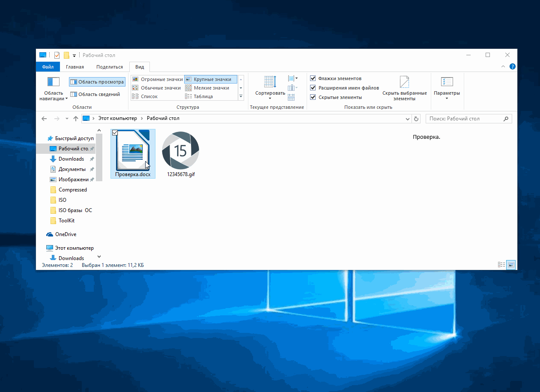Collapse the ribbon with the chevron
540x392 pixels.
pyautogui.click(x=503, y=67)
